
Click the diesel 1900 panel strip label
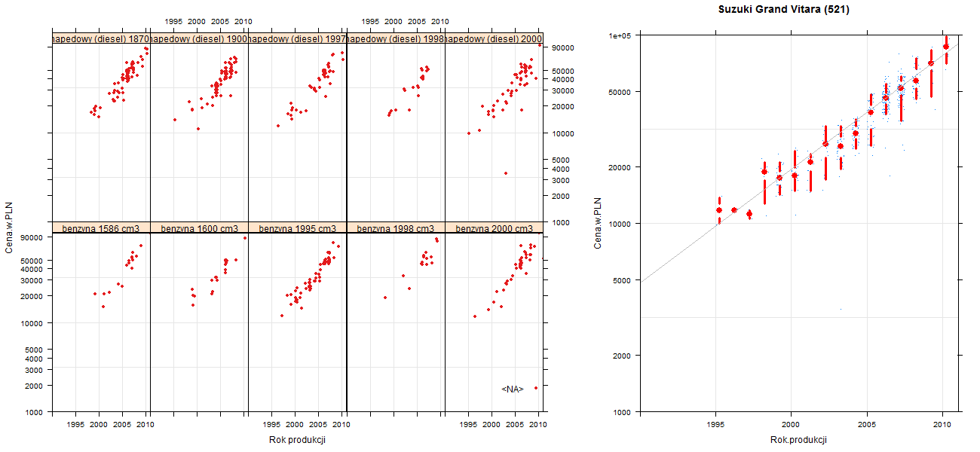(x=199, y=38)
